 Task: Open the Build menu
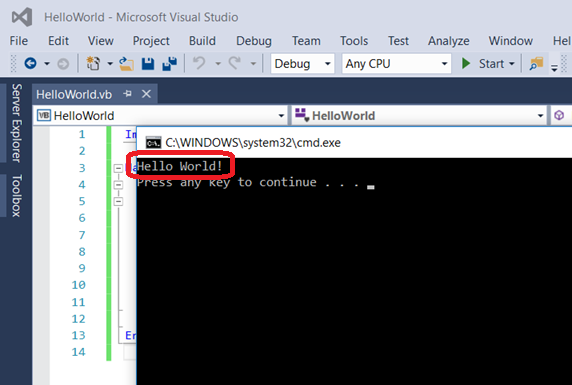202,41
